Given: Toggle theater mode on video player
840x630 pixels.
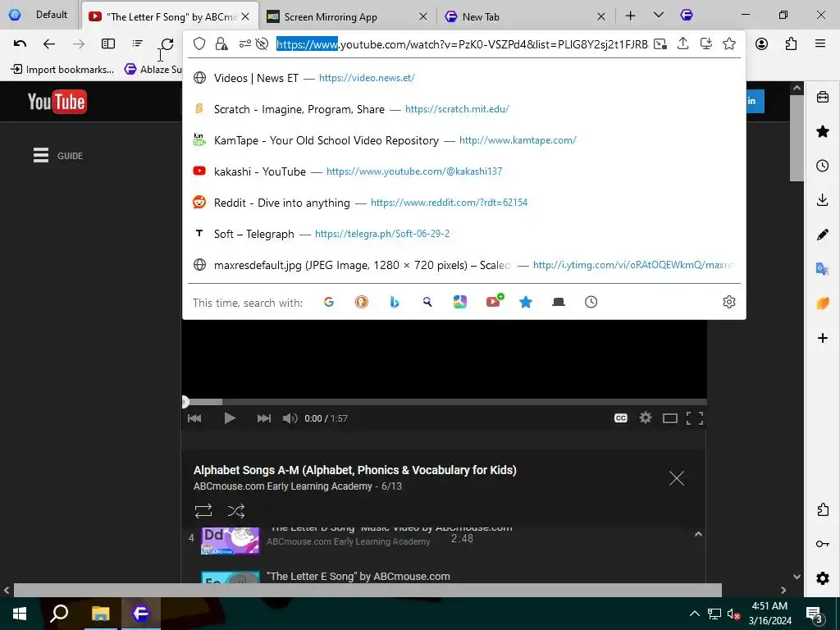Looking at the screenshot, I should coord(670,418).
